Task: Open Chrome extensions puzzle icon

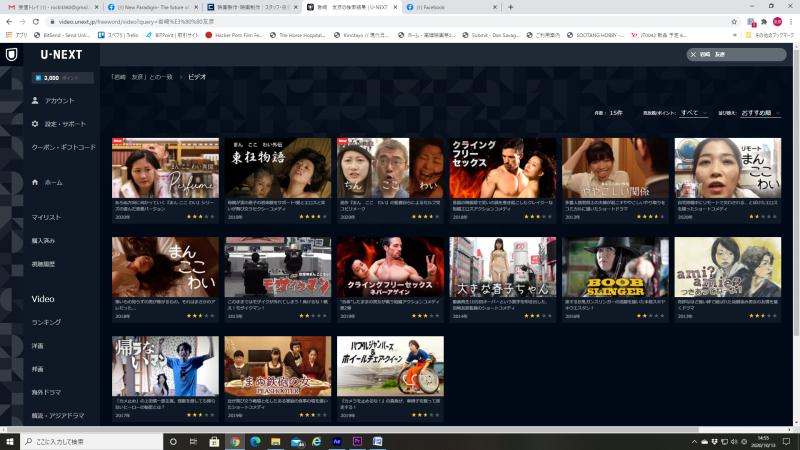Action: coord(764,21)
